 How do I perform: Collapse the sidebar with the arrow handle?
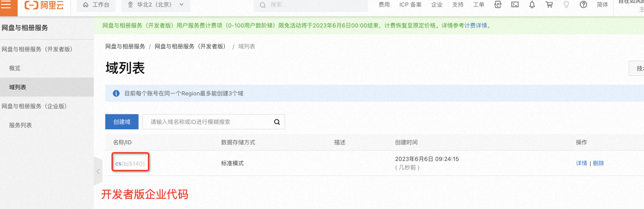pyautogui.click(x=98, y=172)
